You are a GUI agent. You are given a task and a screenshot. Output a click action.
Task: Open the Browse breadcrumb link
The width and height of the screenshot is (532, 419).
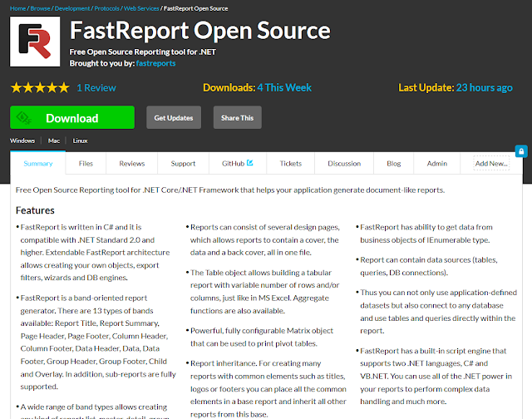coord(41,8)
